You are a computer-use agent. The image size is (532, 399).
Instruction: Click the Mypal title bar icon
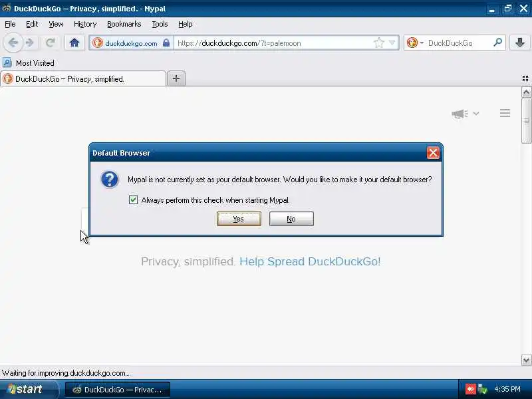[7, 8]
